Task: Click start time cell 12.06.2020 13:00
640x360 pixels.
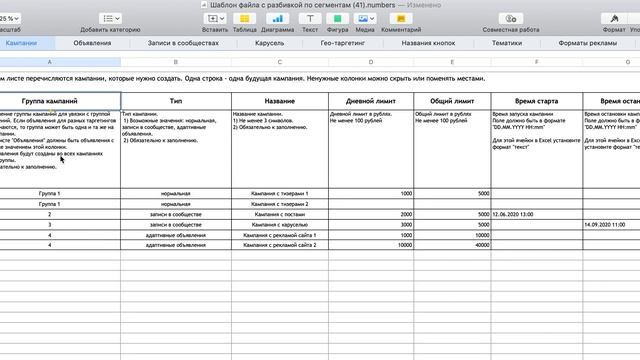Action: 537,214
